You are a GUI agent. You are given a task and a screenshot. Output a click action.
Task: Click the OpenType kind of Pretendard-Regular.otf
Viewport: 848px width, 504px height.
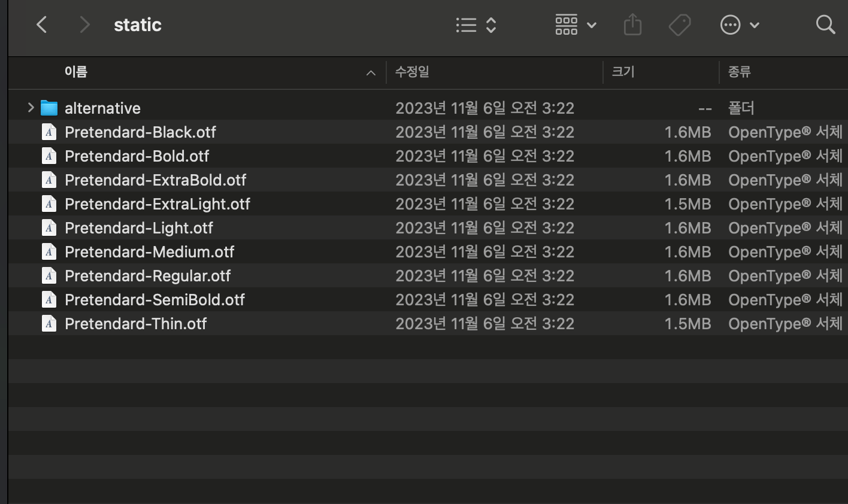785,276
